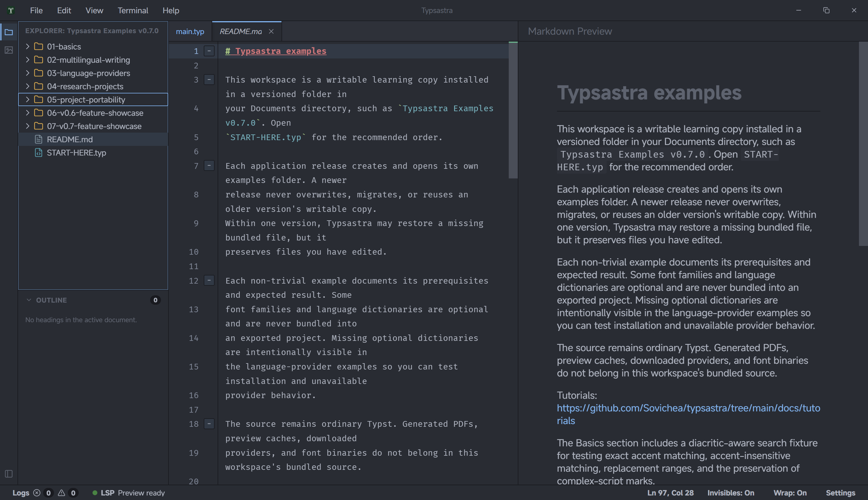
Task: Open the GitHub tutorials link in preview
Action: point(688,414)
